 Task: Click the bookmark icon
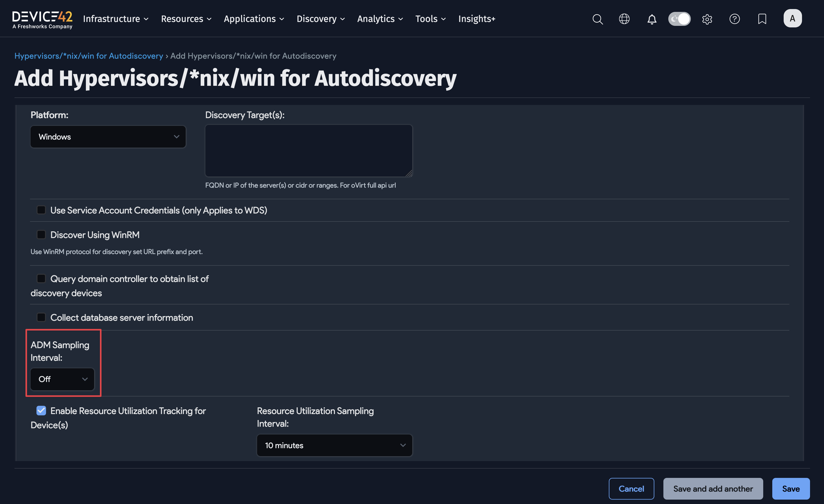click(762, 19)
